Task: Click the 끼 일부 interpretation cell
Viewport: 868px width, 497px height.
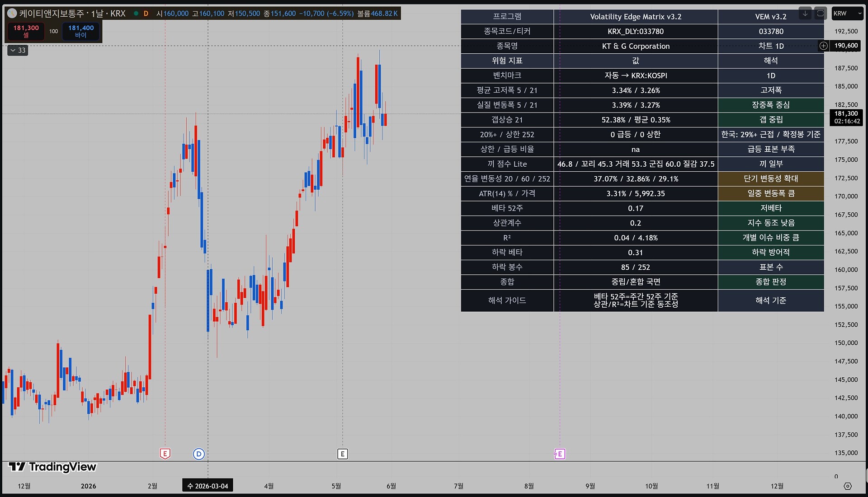Action: 771,164
